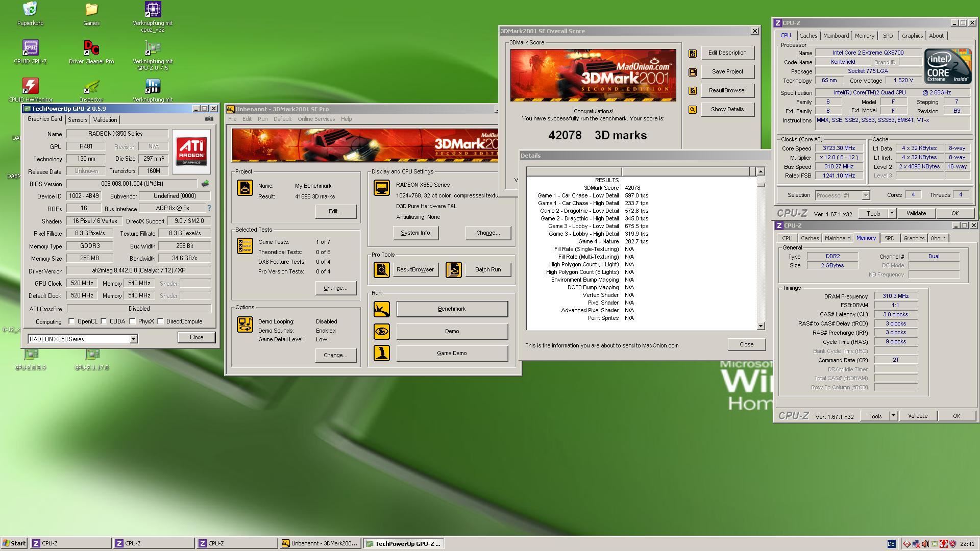This screenshot has height=551, width=980.
Task: Click Demo eye icon in 3DMark
Action: tap(382, 331)
